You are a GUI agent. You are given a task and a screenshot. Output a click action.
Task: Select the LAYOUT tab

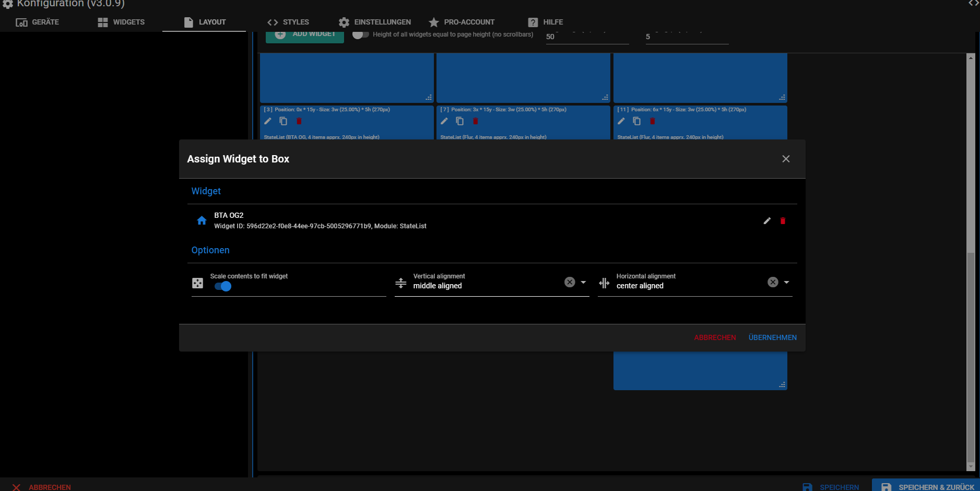point(205,22)
